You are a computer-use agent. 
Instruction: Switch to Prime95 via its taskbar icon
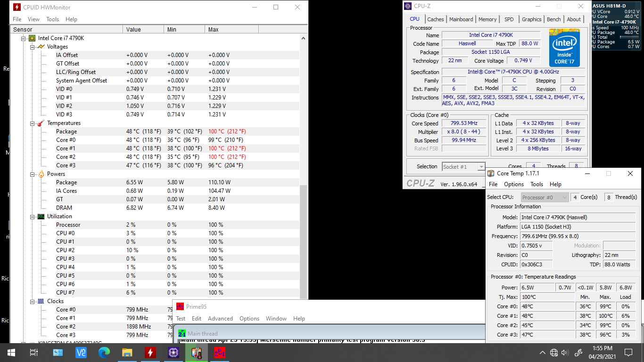pyautogui.click(x=219, y=352)
